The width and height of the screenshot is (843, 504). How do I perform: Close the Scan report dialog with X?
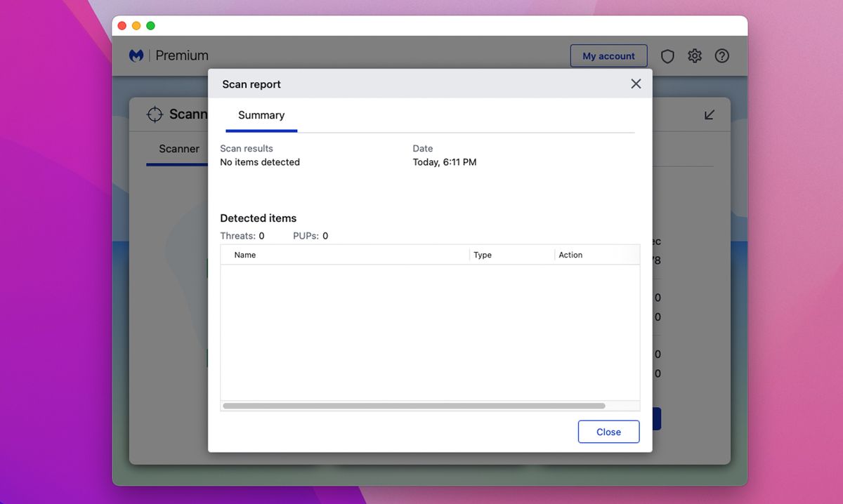coord(636,84)
